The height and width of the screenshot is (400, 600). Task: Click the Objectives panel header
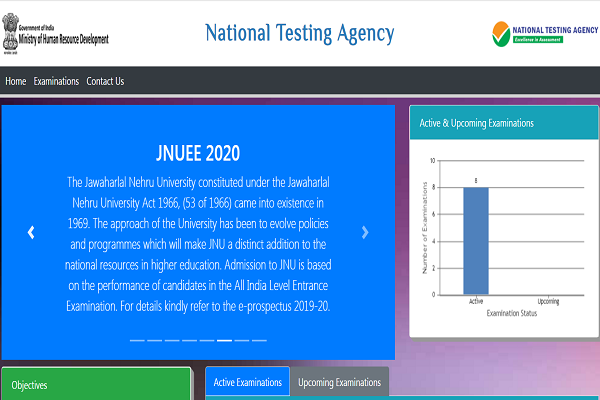click(96, 384)
